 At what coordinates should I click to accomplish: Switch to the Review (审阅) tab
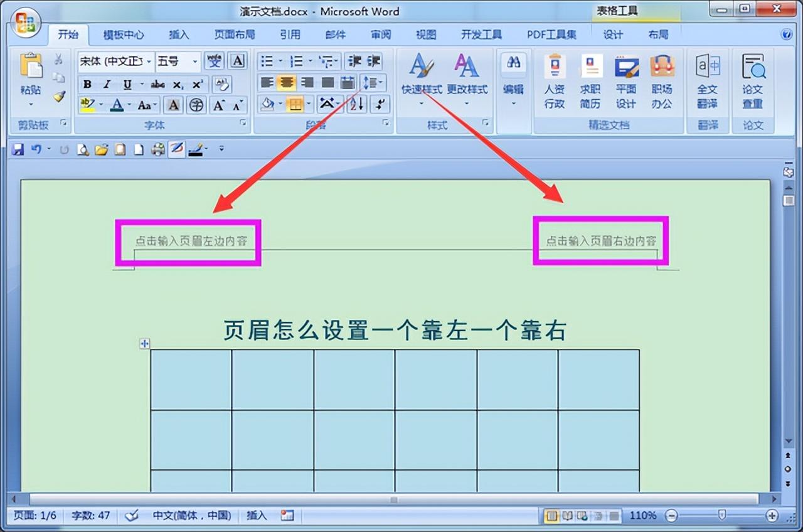(x=381, y=35)
